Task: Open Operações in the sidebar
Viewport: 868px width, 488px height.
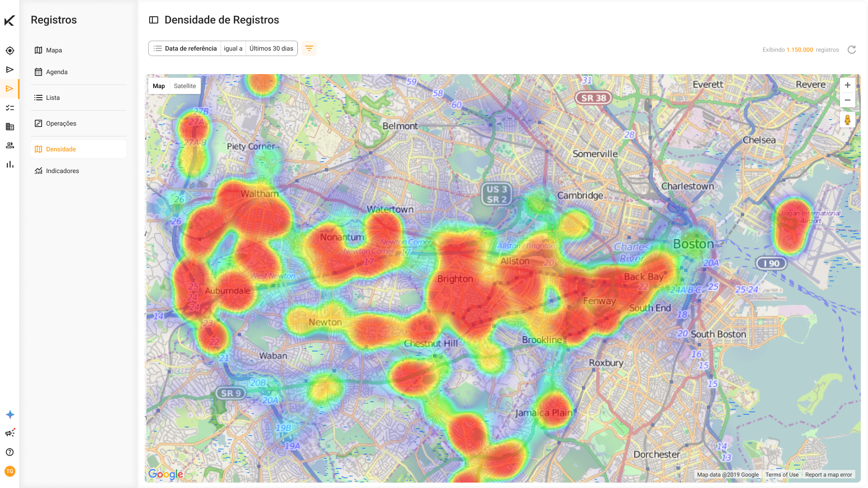Action: [79, 123]
